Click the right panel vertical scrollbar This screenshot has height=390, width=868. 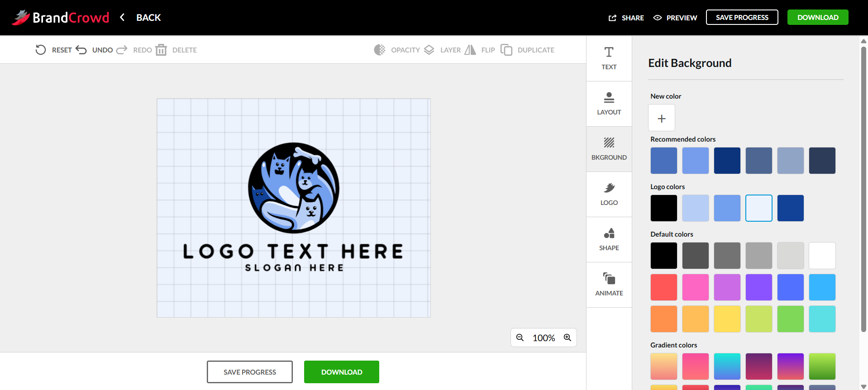(863, 190)
